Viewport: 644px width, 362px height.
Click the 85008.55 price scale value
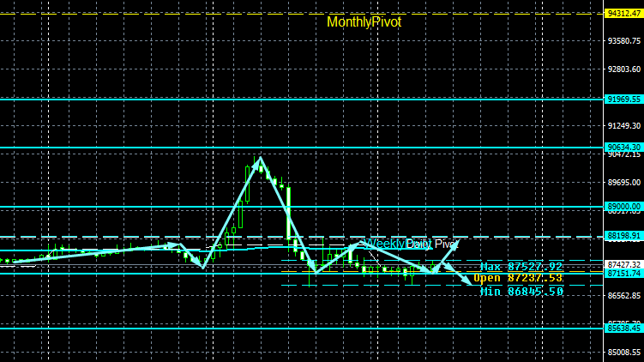pyautogui.click(x=624, y=353)
